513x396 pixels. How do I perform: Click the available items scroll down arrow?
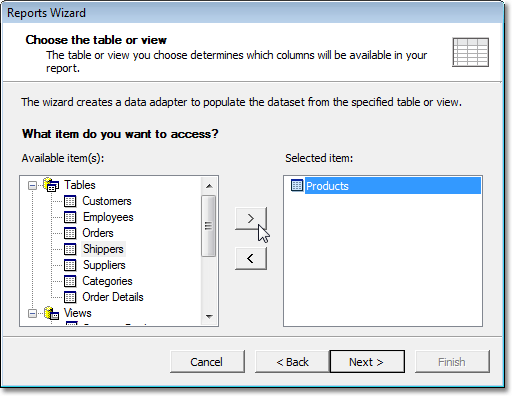tap(209, 316)
